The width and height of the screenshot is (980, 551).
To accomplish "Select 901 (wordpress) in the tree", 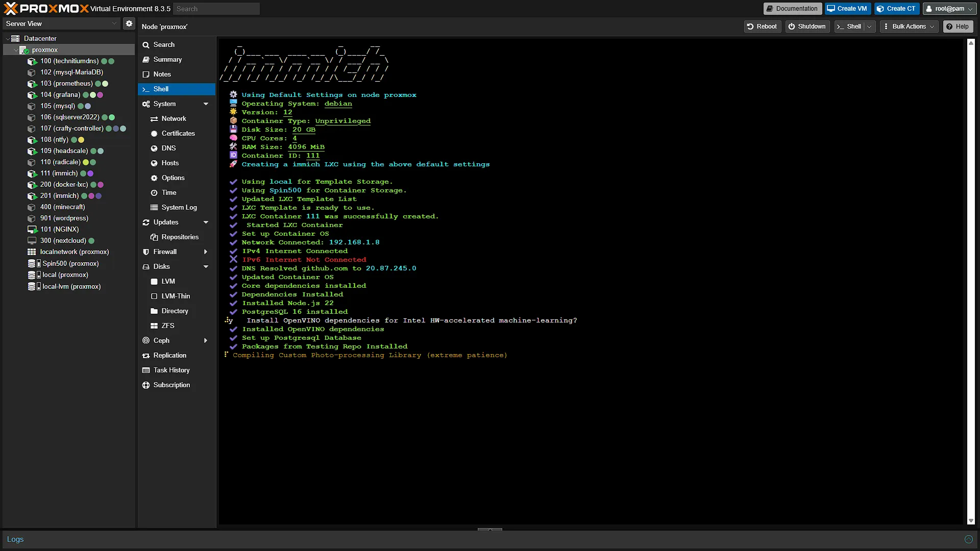I will [x=69, y=218].
